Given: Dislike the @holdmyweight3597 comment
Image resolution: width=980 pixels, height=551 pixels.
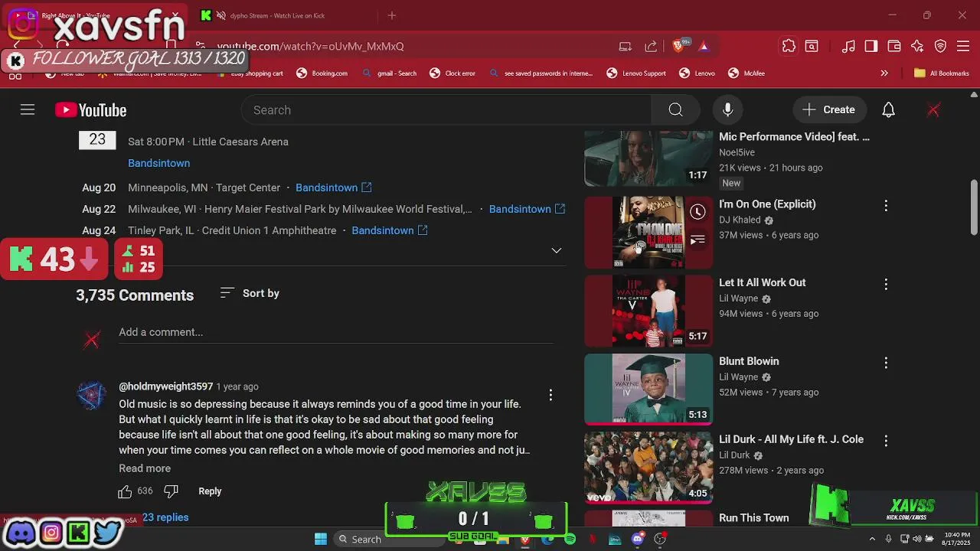Looking at the screenshot, I should (171, 491).
